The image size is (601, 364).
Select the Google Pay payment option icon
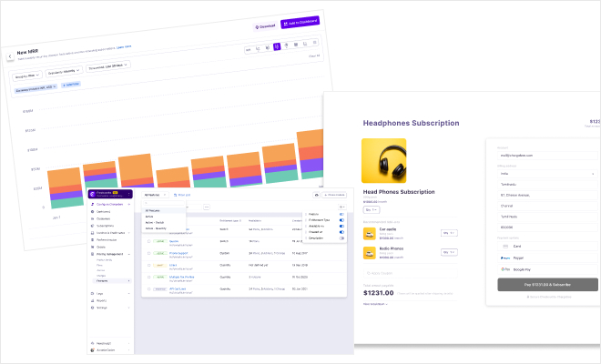pos(504,269)
